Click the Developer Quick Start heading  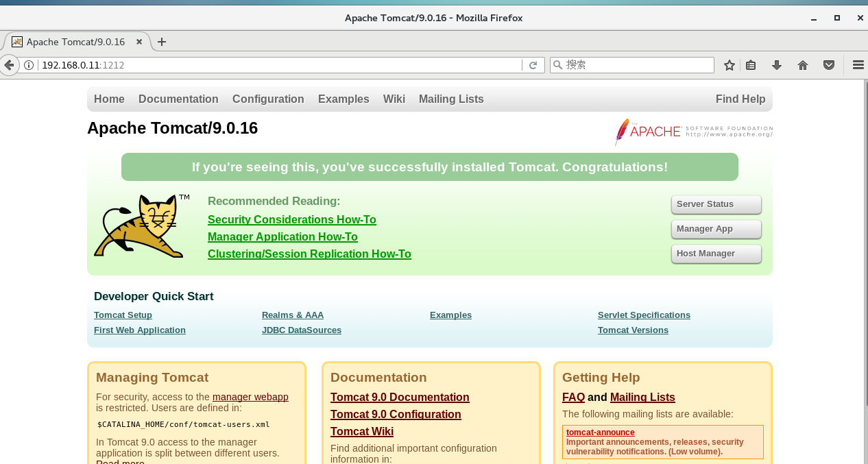154,297
